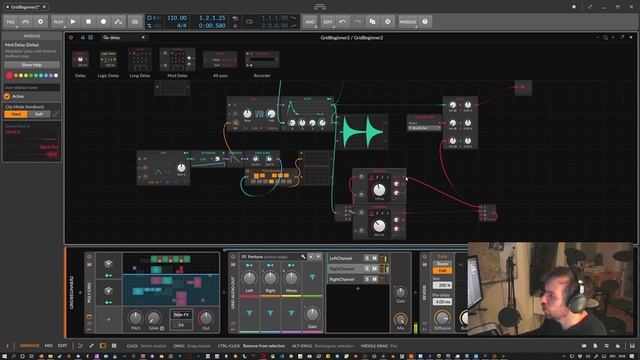This screenshot has height=360, width=640.
Task: Select Hard clip mode
Action: coord(16,114)
